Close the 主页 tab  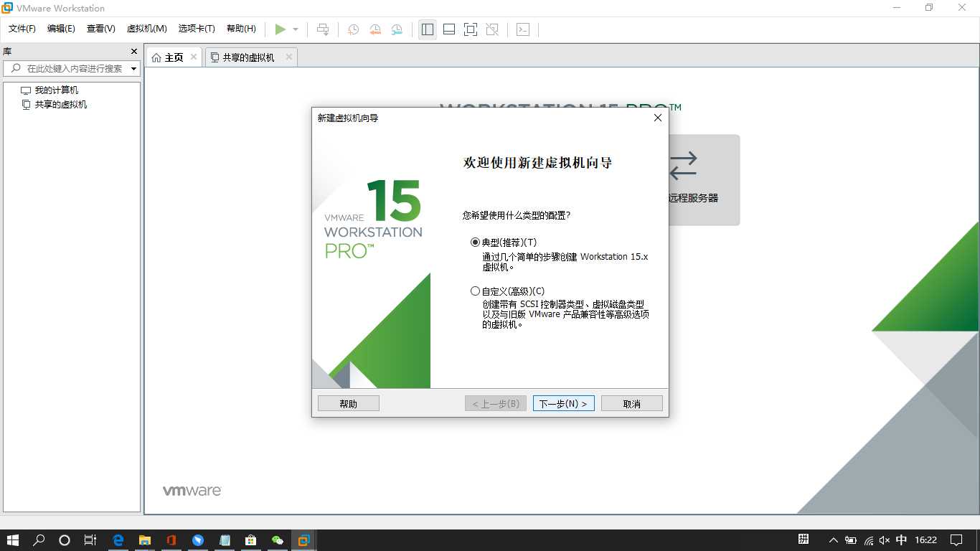point(194,57)
